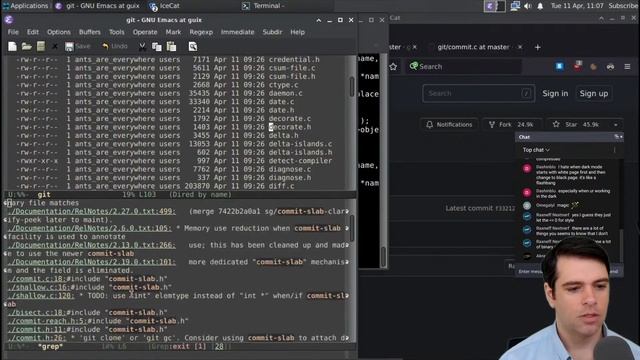The height and width of the screenshot is (360, 640).
Task: Open grep match ./commit.c:18 link
Action: [x=36, y=279]
